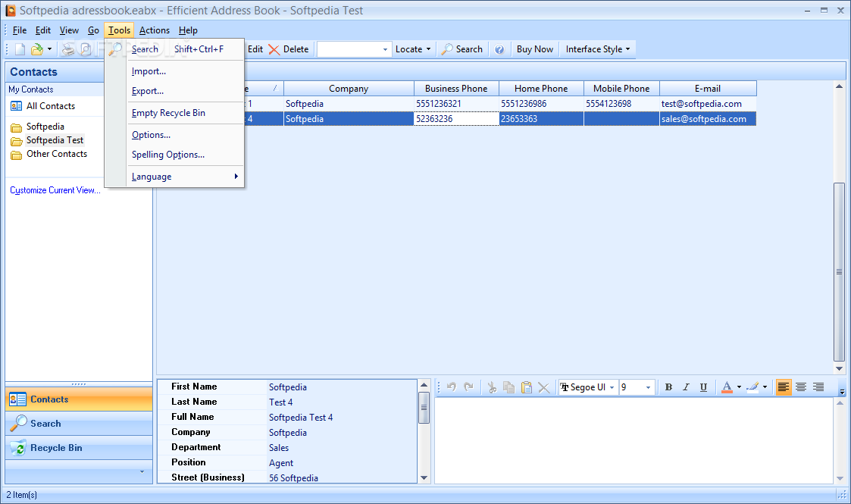851x504 pixels.
Task: Toggle Bold formatting
Action: click(668, 387)
